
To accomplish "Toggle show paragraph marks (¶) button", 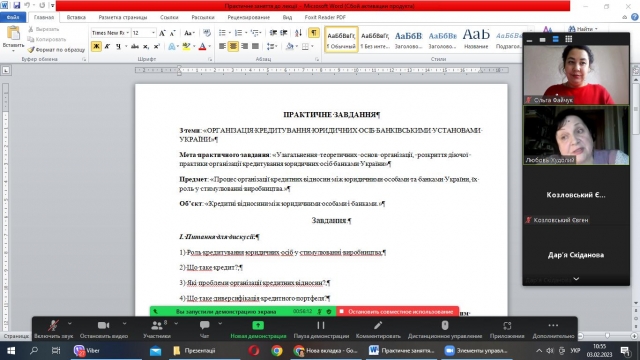I will click(x=313, y=33).
